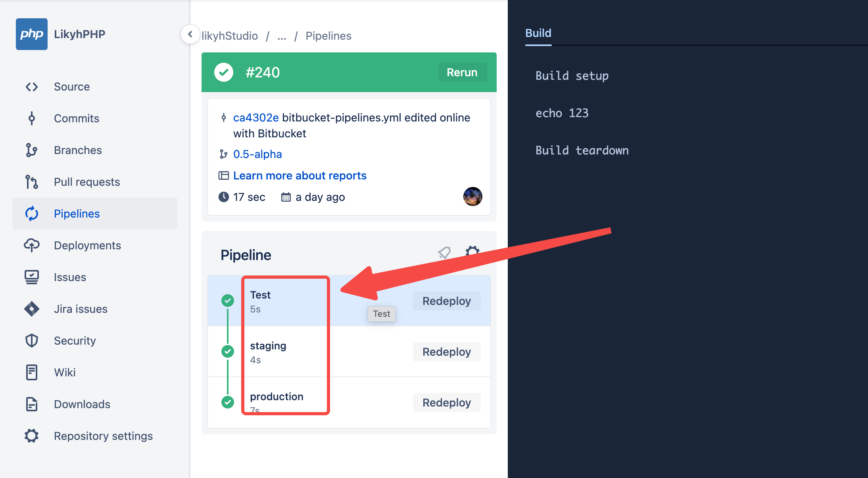The image size is (868, 478).
Task: Click the pipeline notification bell icon
Action: click(444, 252)
